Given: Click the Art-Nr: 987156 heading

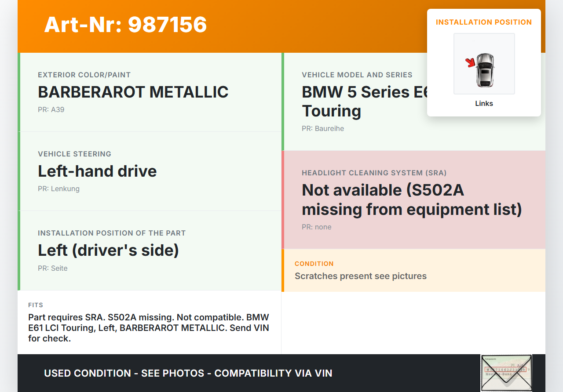Looking at the screenshot, I should point(125,25).
